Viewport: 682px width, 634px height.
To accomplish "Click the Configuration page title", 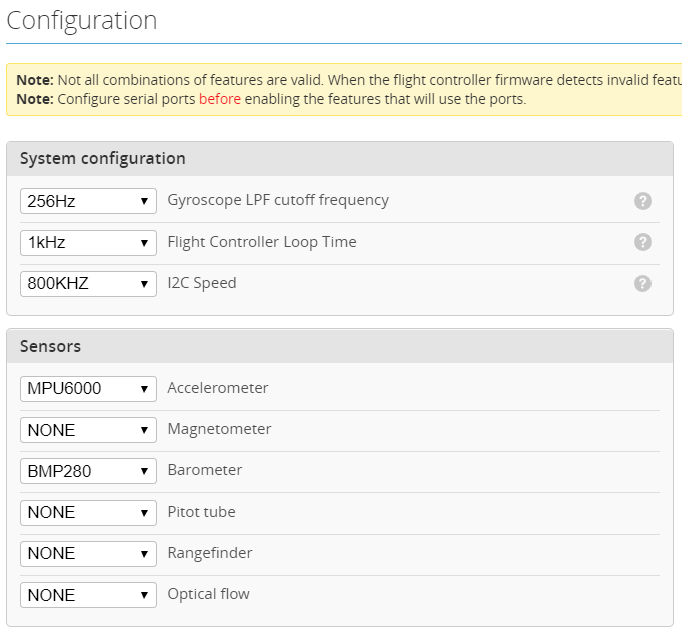I will click(x=82, y=20).
